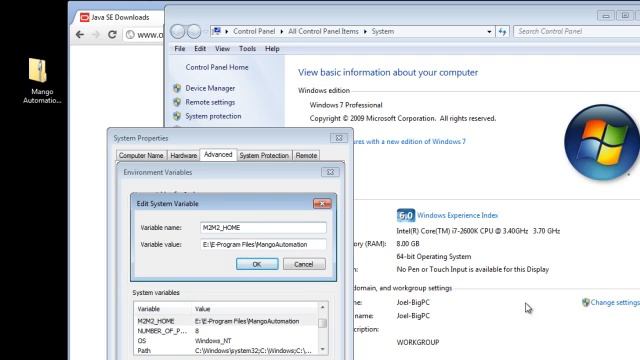640x360 pixels.
Task: Click Control Panel's back navigation button
Action: click(178, 31)
